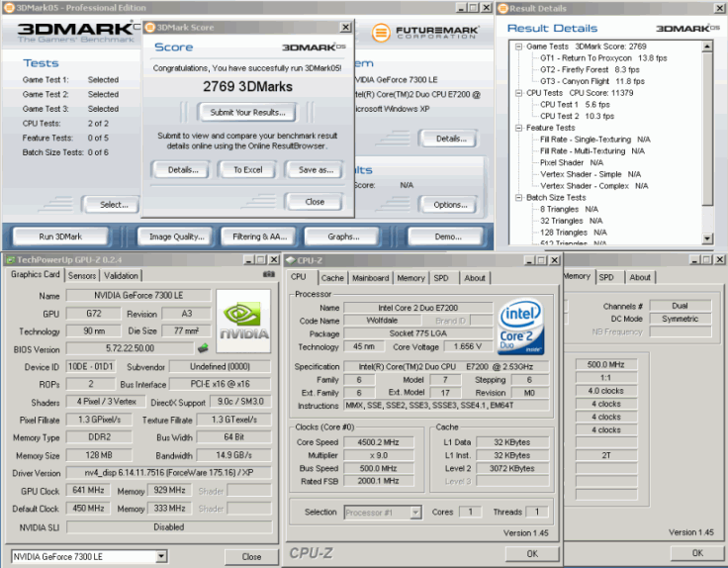Image resolution: width=728 pixels, height=568 pixels.
Task: Select GT3 - Canyon Flight result
Action: pos(592,81)
